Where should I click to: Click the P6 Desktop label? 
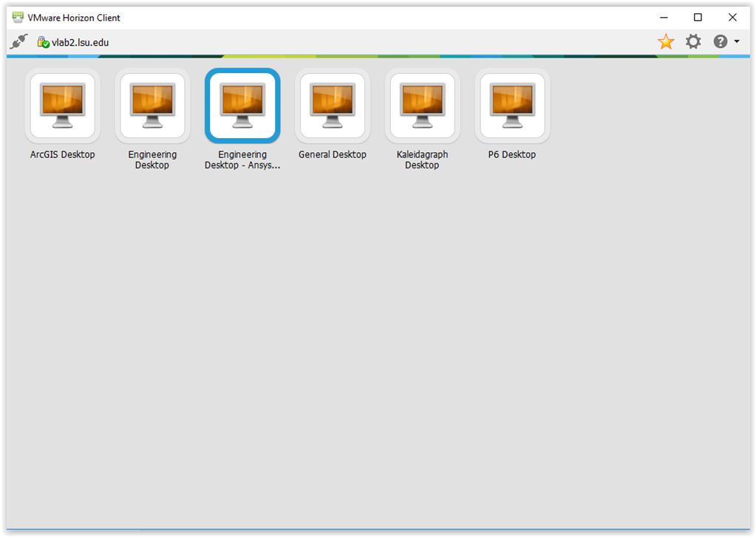coord(512,154)
